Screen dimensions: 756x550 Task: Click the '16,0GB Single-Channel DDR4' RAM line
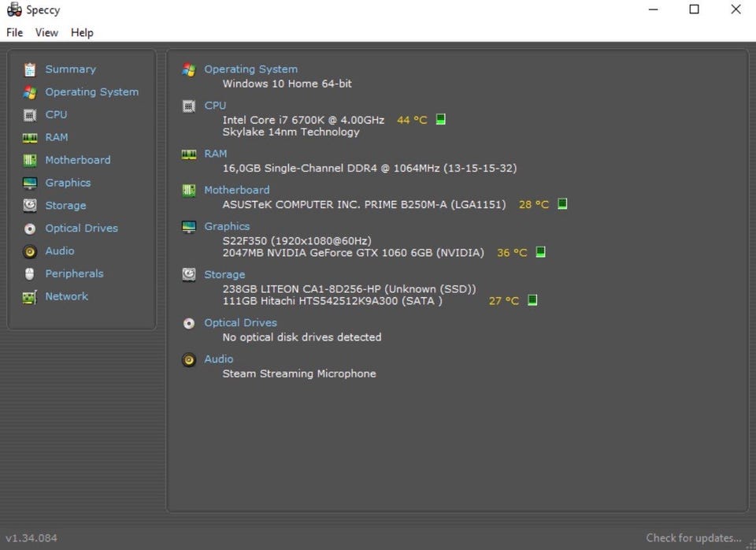pos(369,169)
